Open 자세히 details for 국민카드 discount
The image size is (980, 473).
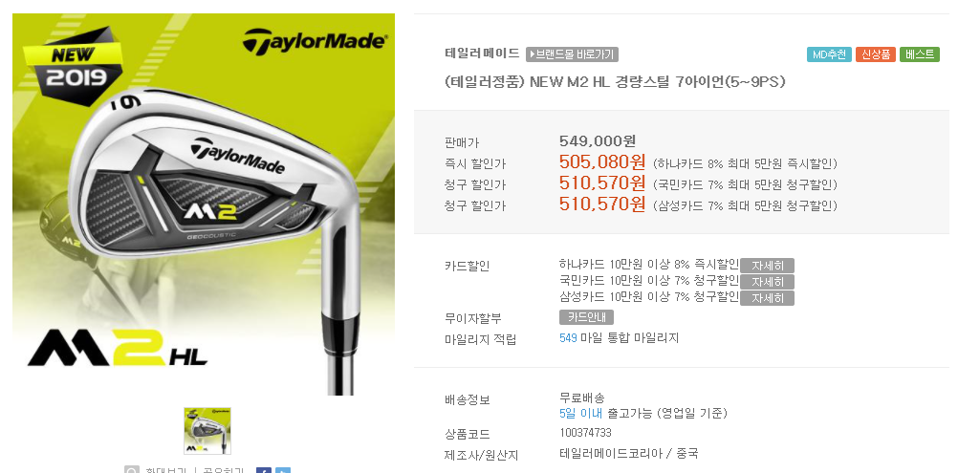tap(767, 282)
